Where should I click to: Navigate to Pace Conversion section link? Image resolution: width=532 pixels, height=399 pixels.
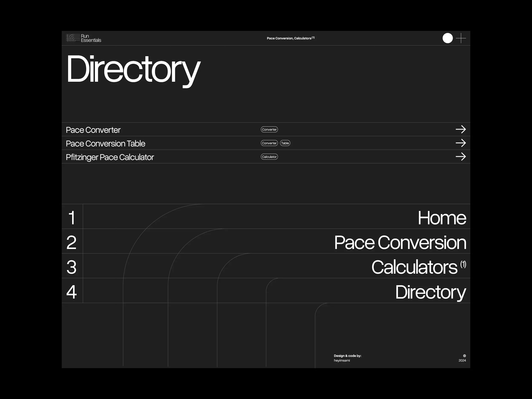click(400, 242)
